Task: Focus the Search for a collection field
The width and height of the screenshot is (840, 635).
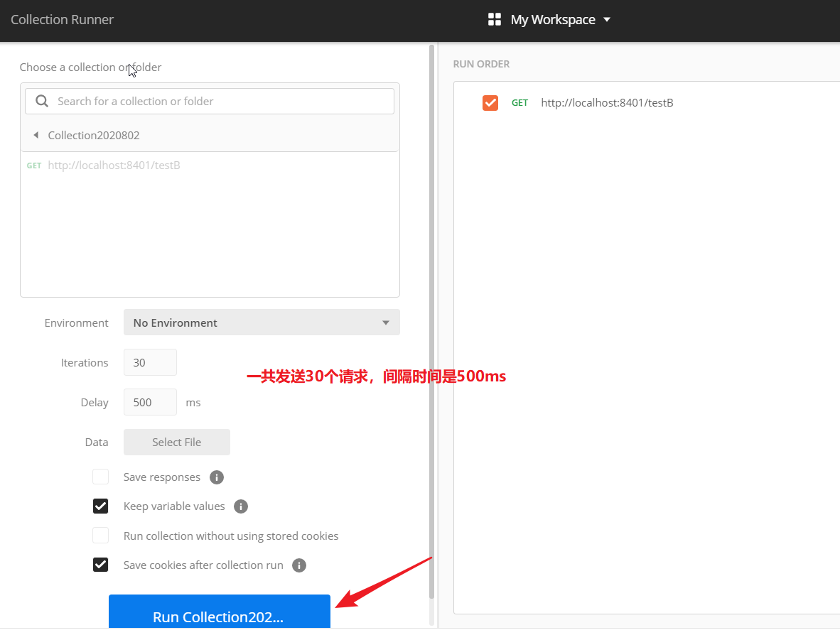Action: pos(210,101)
